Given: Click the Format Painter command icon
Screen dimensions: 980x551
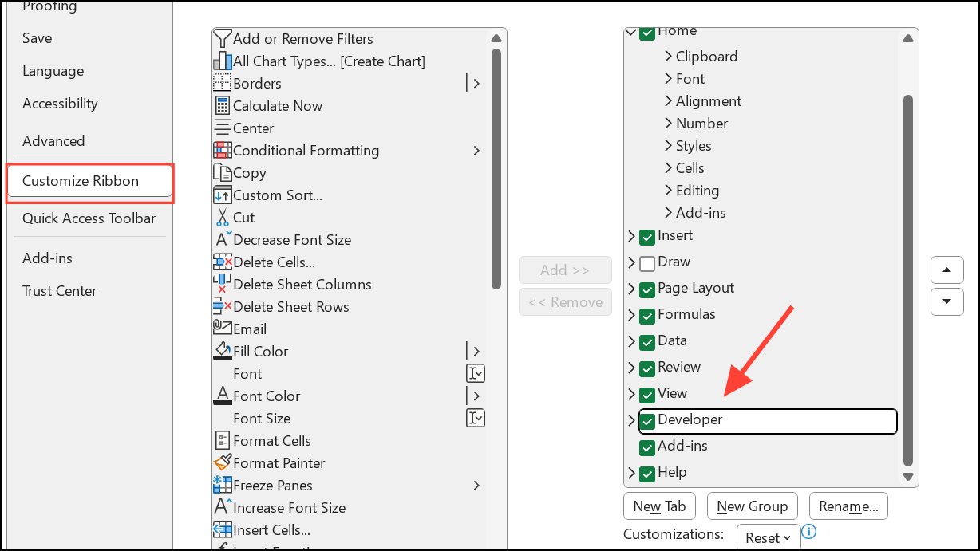Looking at the screenshot, I should 223,462.
